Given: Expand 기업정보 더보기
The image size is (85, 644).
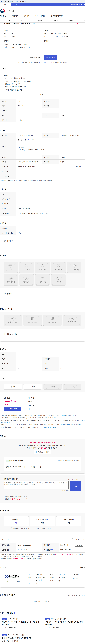Looking at the screenshot, I should click(x=82, y=567).
